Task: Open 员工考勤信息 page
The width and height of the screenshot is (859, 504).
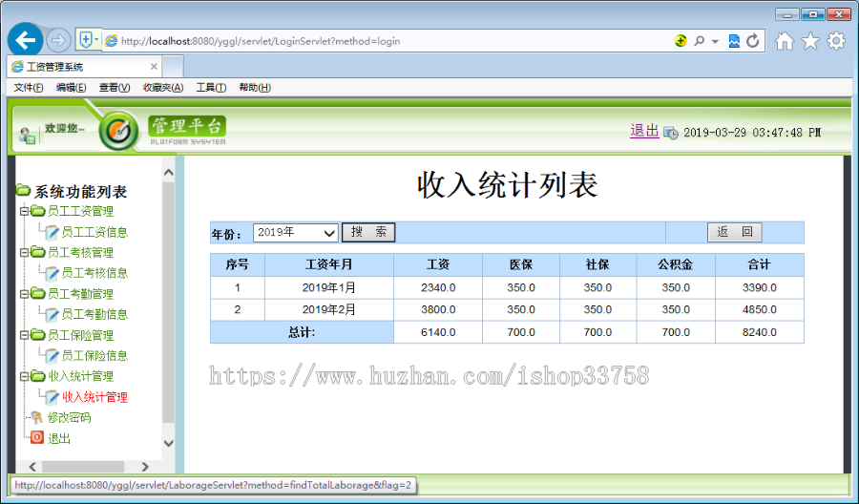Action: tap(94, 314)
